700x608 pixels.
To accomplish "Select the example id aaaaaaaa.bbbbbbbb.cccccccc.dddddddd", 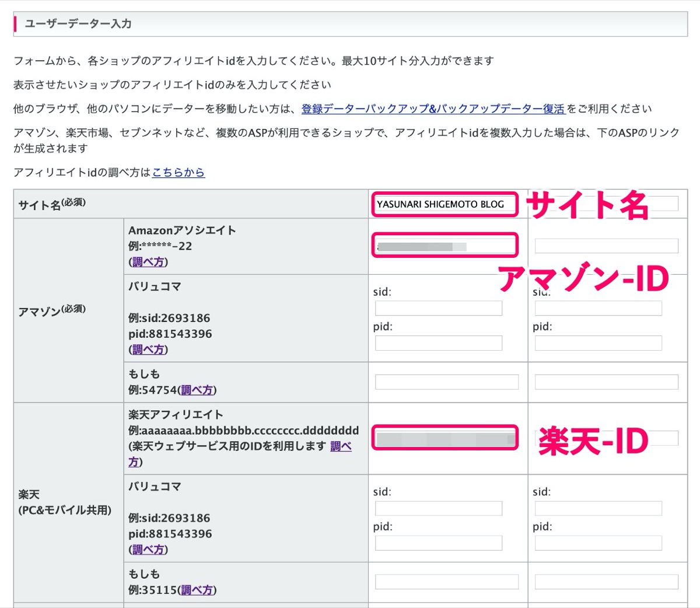I will point(250,431).
